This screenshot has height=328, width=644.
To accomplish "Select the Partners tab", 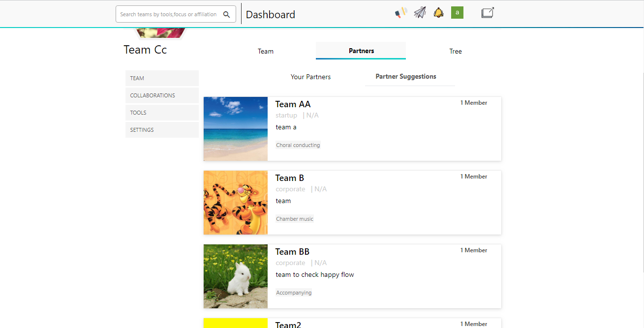I will coord(361,51).
